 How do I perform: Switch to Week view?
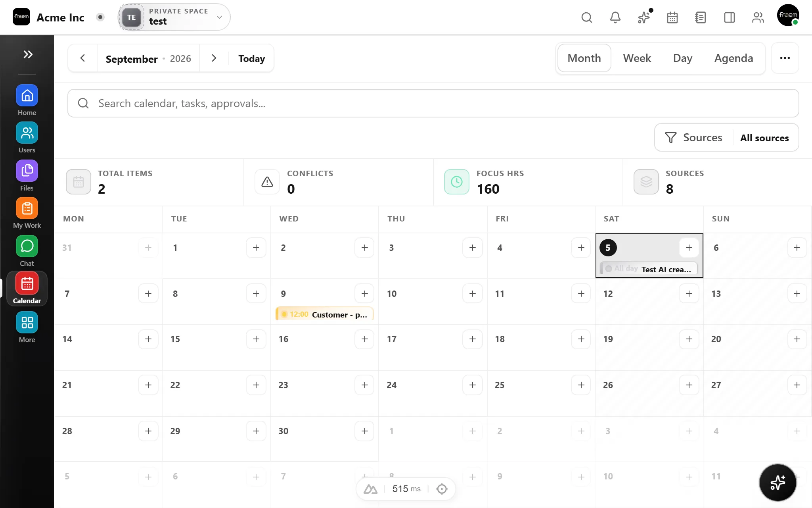(637, 58)
